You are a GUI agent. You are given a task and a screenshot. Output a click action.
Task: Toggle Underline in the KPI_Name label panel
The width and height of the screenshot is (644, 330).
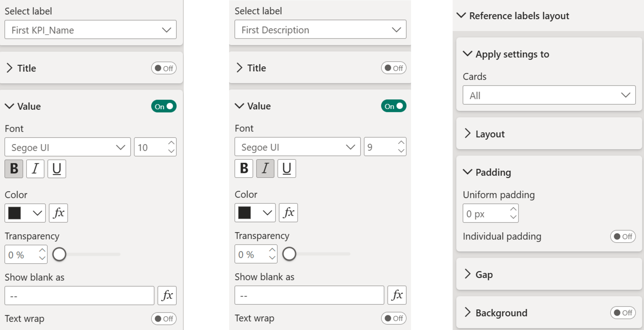(x=57, y=169)
